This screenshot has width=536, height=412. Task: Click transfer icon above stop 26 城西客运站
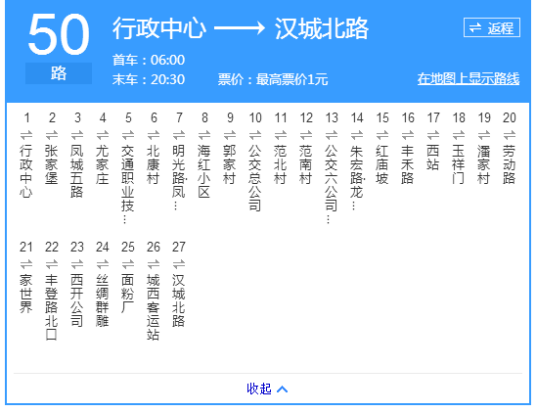[153, 264]
